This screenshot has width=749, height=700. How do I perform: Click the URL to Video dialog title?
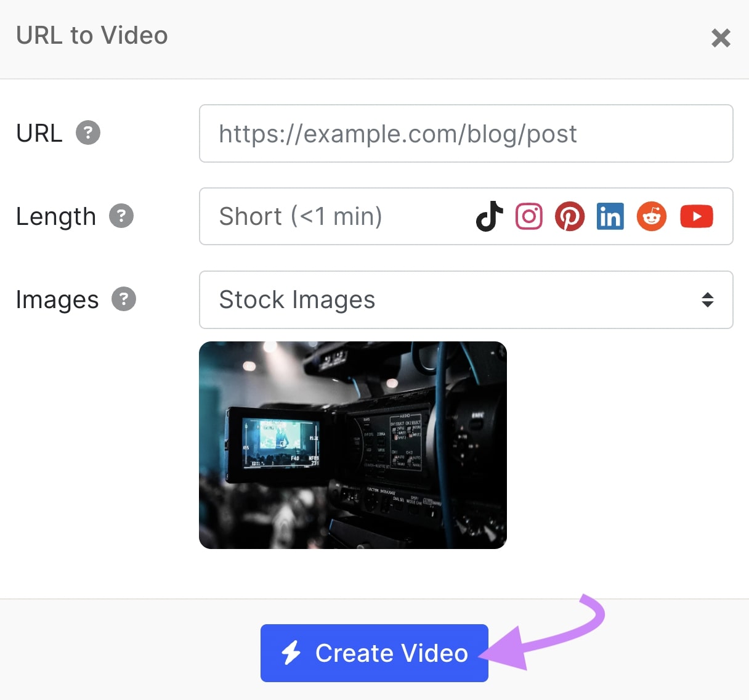point(92,35)
